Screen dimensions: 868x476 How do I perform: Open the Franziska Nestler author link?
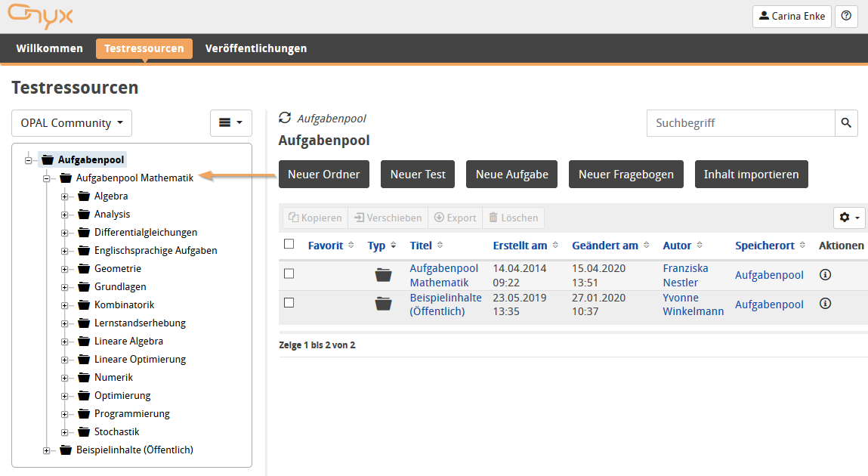684,275
